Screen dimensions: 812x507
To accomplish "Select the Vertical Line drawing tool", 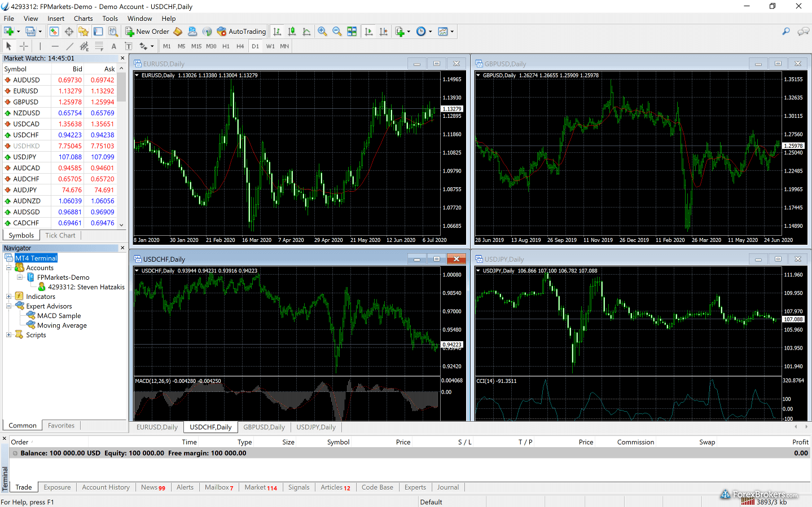I will tap(40, 46).
